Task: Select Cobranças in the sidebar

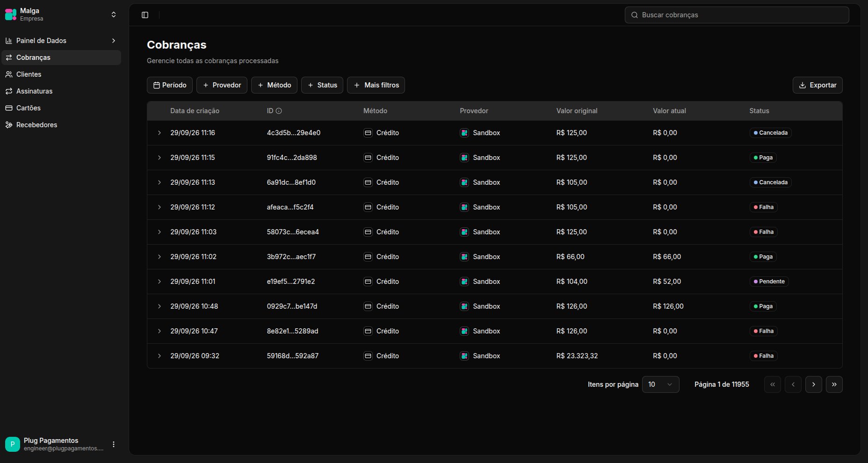Action: click(x=61, y=58)
